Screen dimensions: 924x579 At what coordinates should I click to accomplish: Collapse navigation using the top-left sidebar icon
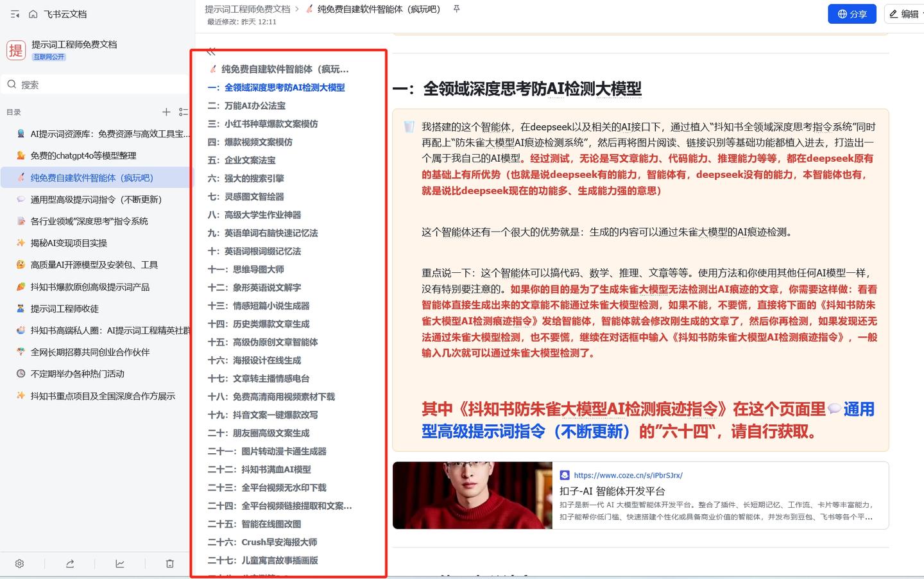pos(15,13)
